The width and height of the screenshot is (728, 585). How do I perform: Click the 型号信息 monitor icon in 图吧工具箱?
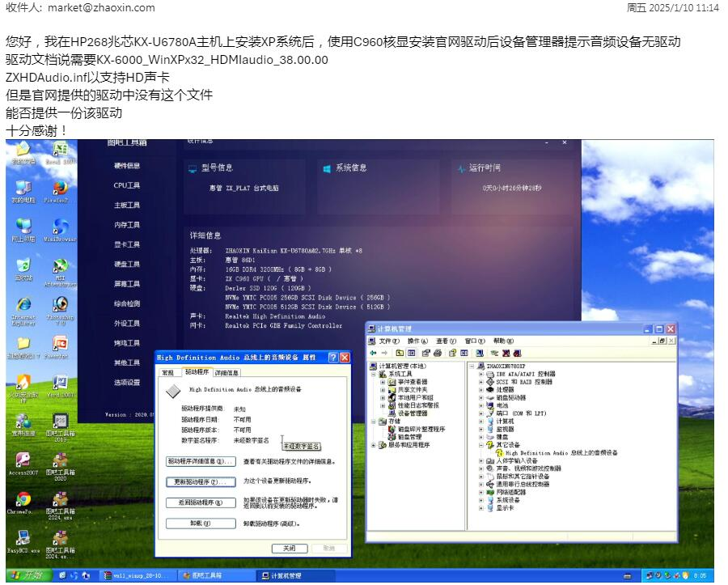pos(192,167)
